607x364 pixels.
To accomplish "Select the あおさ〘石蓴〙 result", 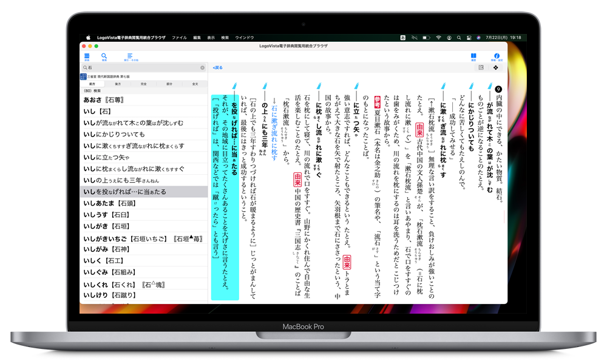I will pyautogui.click(x=144, y=100).
